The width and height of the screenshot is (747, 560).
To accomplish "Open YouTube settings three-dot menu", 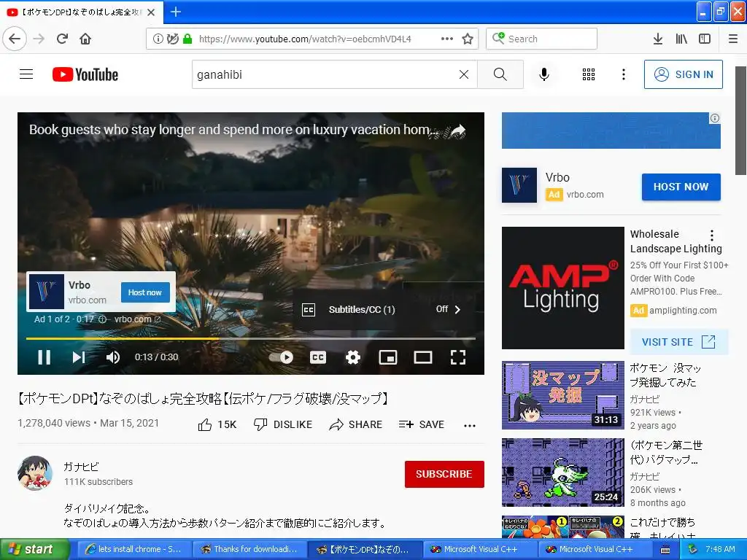I will pyautogui.click(x=624, y=74).
